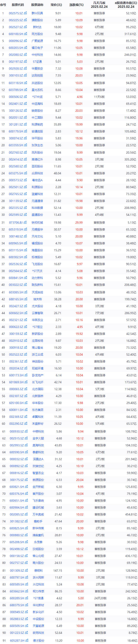Open chart icon beside stock code 300126.SZ
The image size is (138, 644).
(25, 110)
